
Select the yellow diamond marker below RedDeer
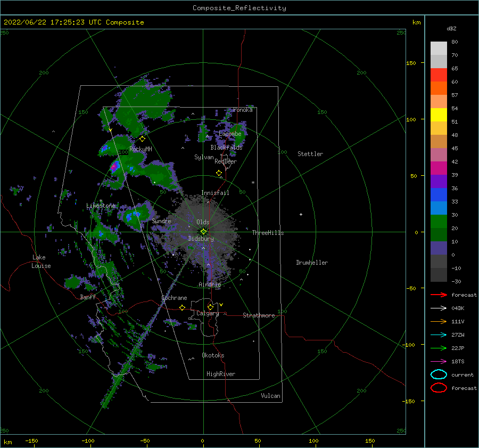[219, 173]
